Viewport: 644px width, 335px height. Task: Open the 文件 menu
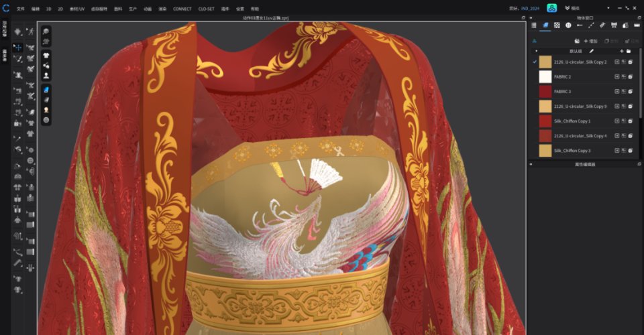click(x=21, y=9)
